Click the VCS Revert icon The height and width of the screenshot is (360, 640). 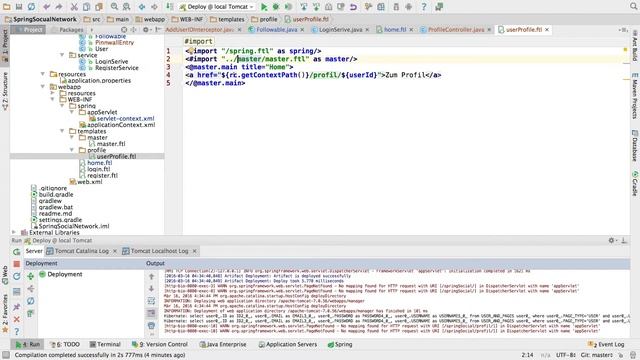(x=353, y=7)
